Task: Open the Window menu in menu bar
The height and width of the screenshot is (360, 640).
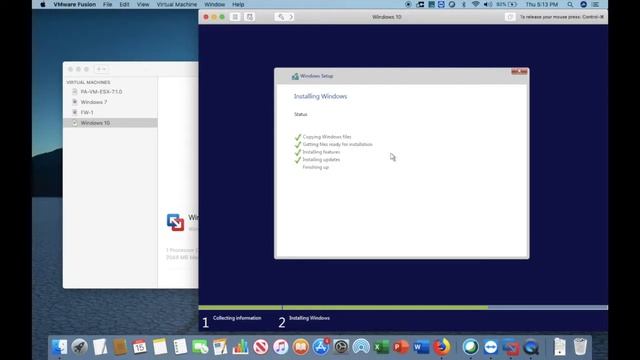Action: (x=214, y=4)
